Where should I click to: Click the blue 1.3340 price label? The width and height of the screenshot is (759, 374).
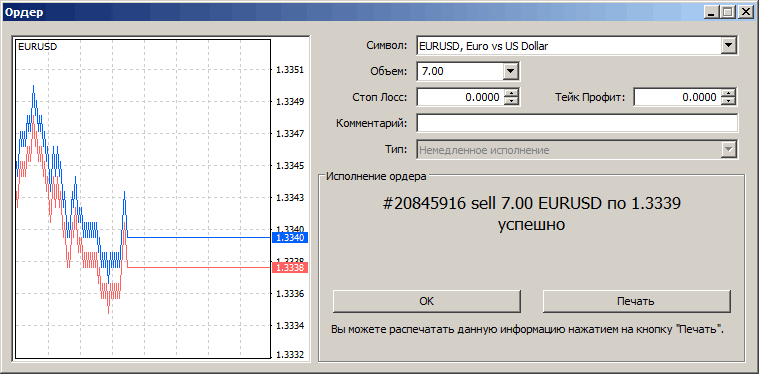click(x=290, y=238)
